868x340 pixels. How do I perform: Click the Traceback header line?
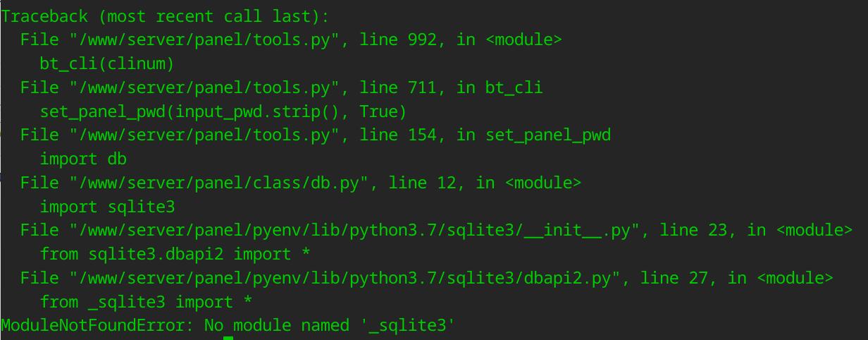click(165, 16)
